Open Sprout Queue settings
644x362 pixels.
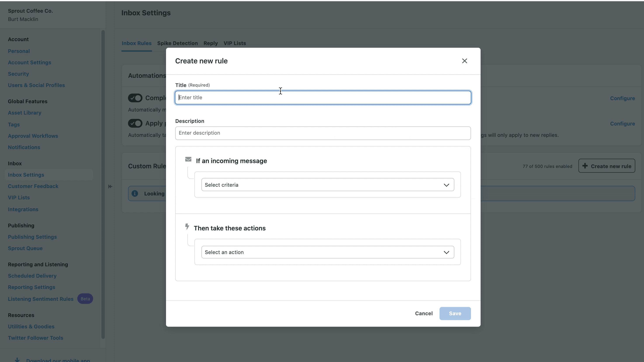(25, 248)
